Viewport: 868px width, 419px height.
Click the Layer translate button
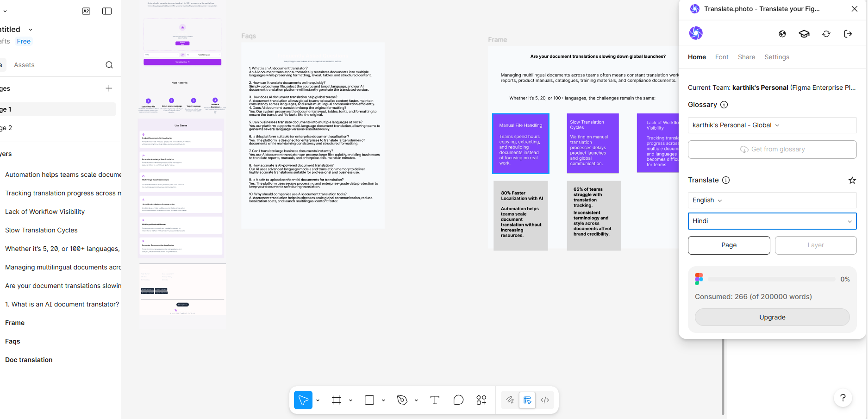[816, 245]
